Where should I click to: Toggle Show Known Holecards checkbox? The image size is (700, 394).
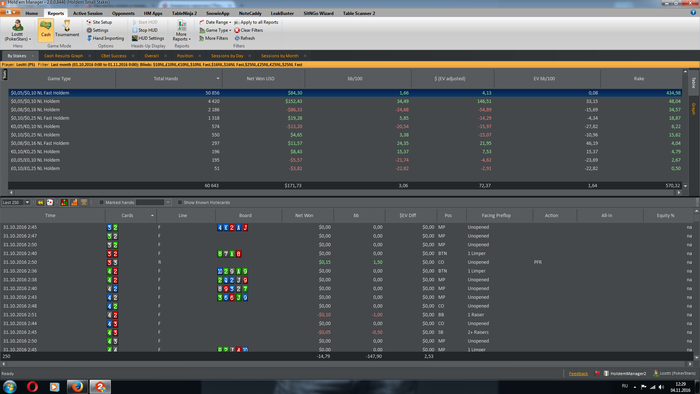coord(180,203)
